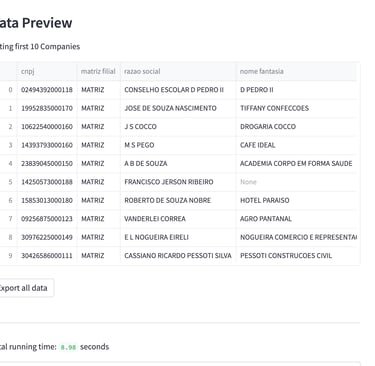375x366 pixels.
Task: Click the A B DE SOUZA cell
Action: 178,164
